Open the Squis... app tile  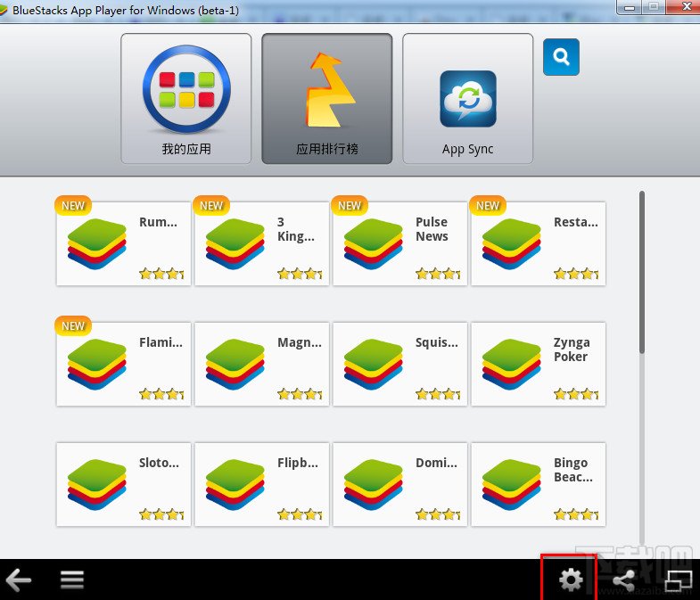[x=400, y=364]
